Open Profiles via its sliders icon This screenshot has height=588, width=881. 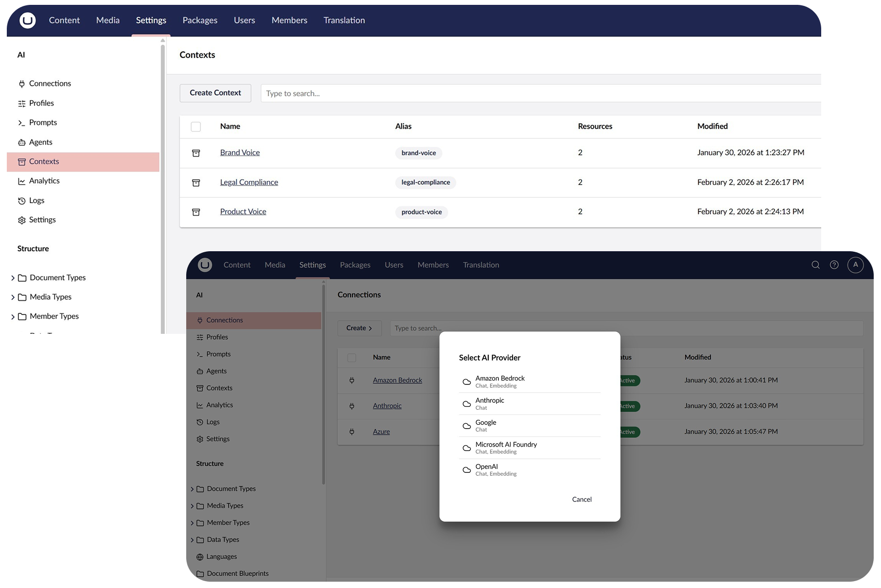pos(22,103)
